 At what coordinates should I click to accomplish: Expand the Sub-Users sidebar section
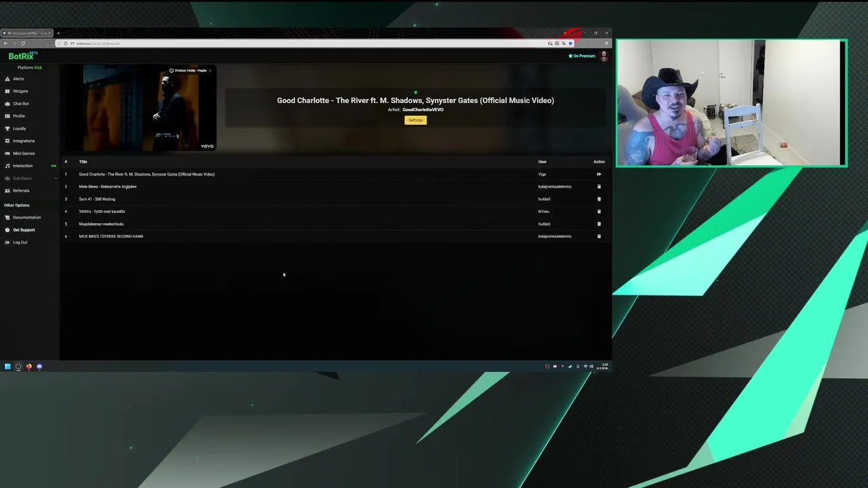[30, 178]
